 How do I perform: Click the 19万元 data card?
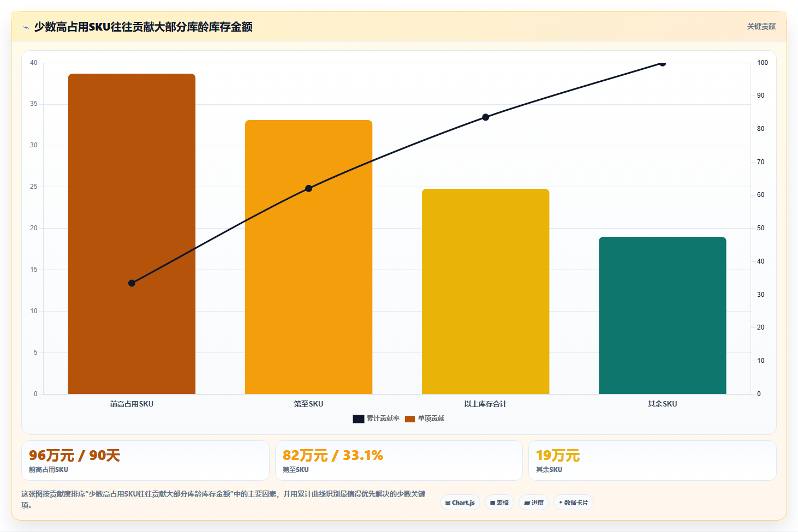click(652, 461)
